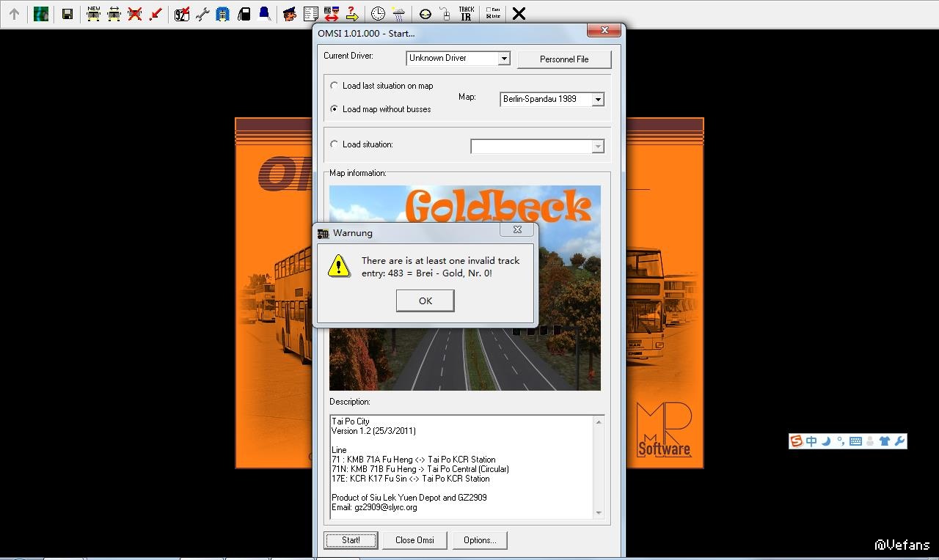Close the OMSI Start window
Viewport: 939px width, 560px height.
[x=604, y=30]
